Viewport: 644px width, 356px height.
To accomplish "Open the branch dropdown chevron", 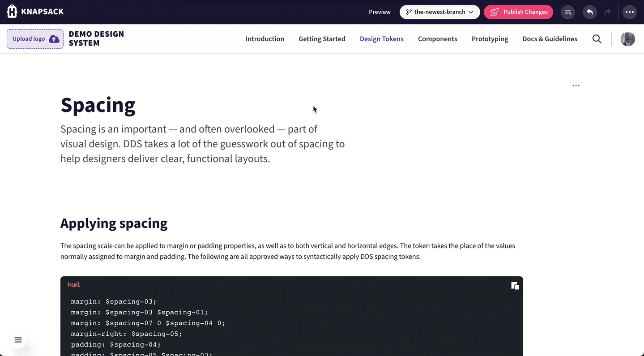I will click(x=471, y=12).
